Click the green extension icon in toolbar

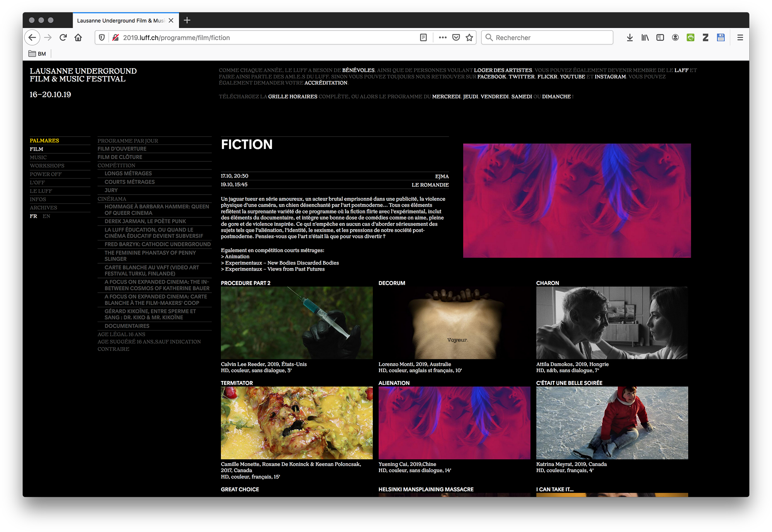(x=691, y=37)
